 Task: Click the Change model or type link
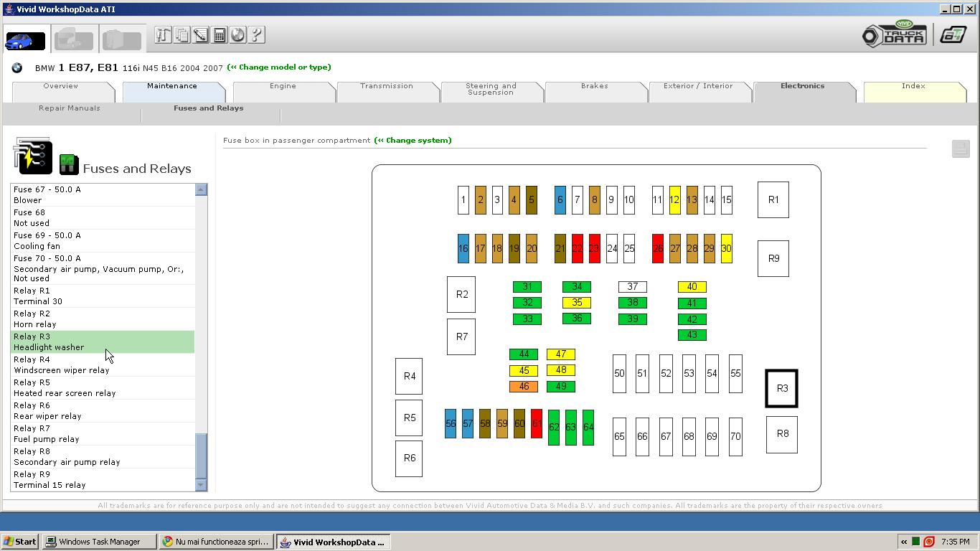coord(279,67)
